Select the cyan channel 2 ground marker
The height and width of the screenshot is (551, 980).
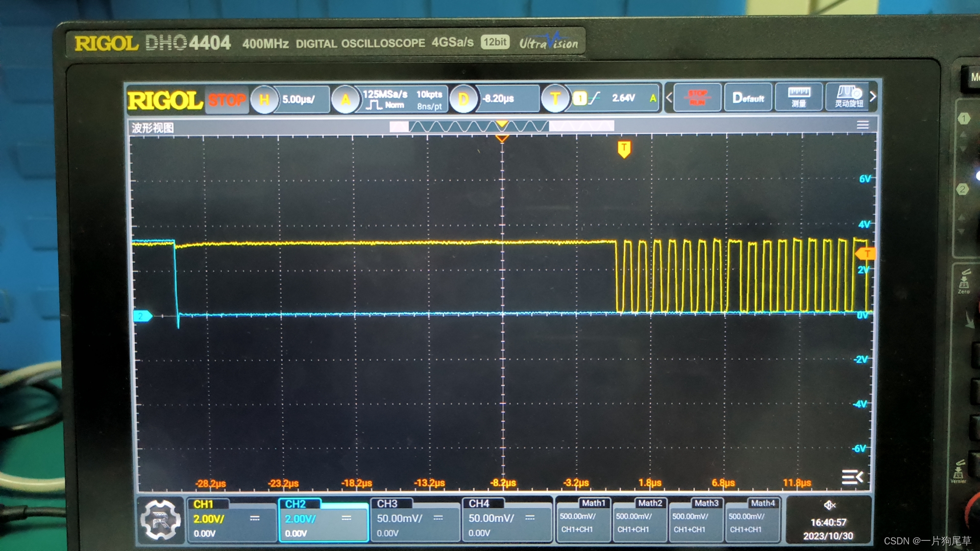(143, 316)
